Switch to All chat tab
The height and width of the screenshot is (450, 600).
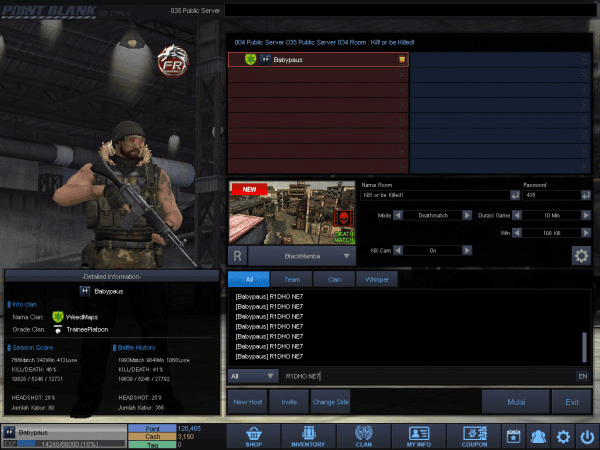249,279
